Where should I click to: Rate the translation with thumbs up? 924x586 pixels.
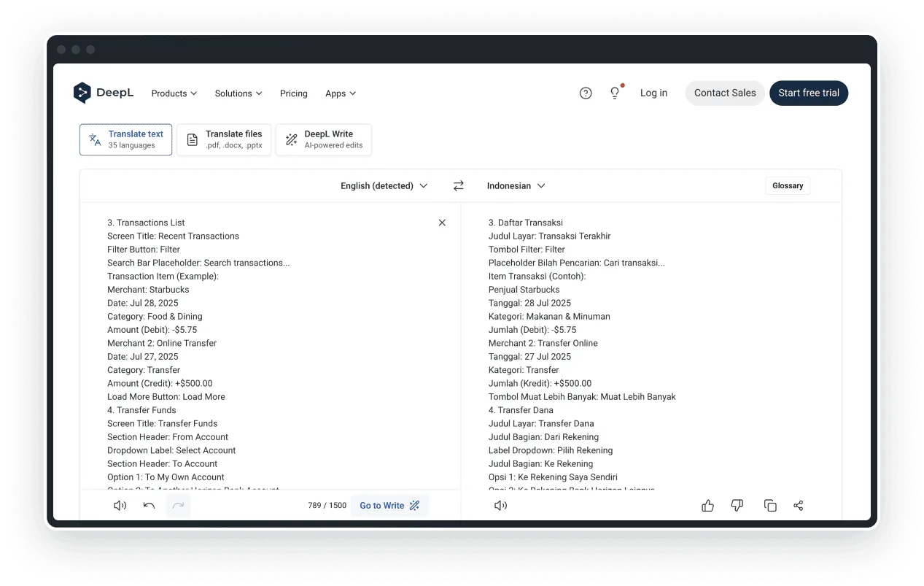(707, 505)
